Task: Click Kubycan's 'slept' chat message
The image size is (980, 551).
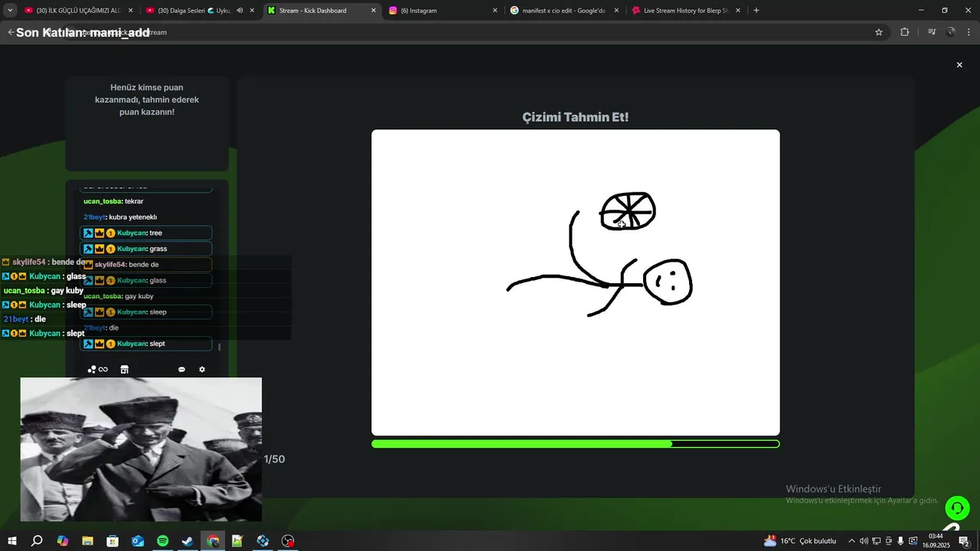Action: (146, 344)
